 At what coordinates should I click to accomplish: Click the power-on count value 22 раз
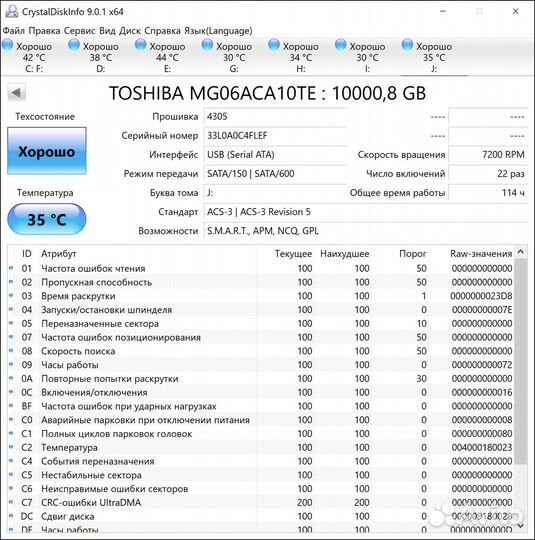point(488,174)
